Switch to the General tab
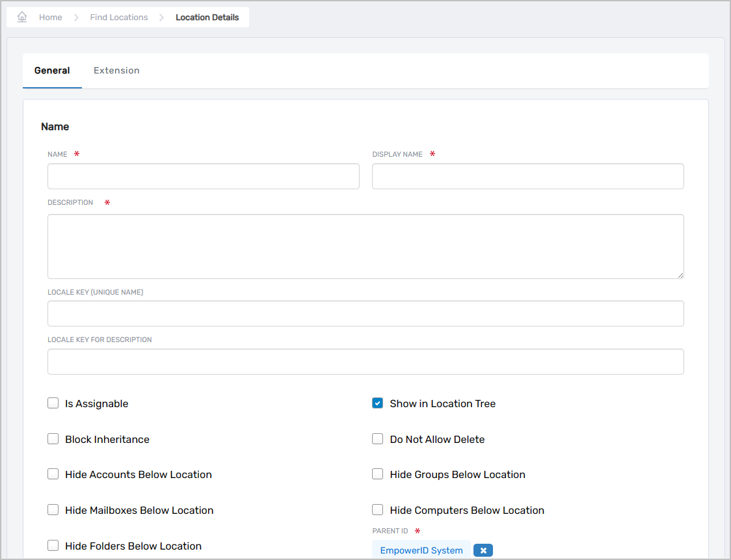The width and height of the screenshot is (731, 560). point(52,70)
